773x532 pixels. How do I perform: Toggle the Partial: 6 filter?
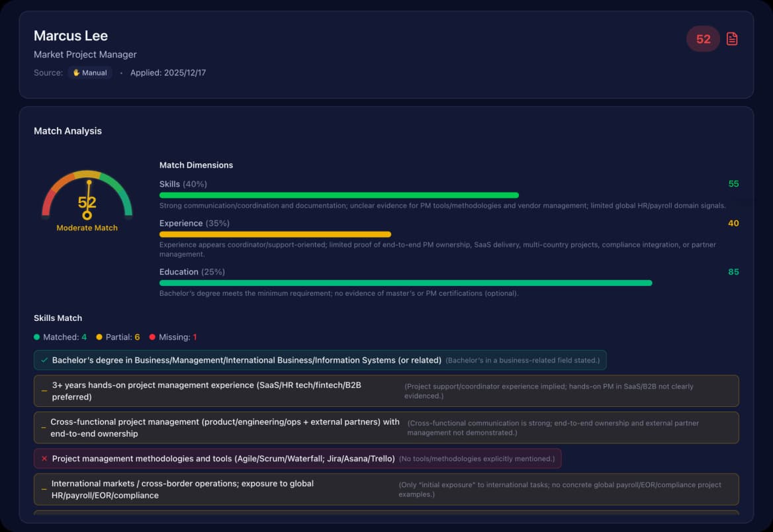118,337
